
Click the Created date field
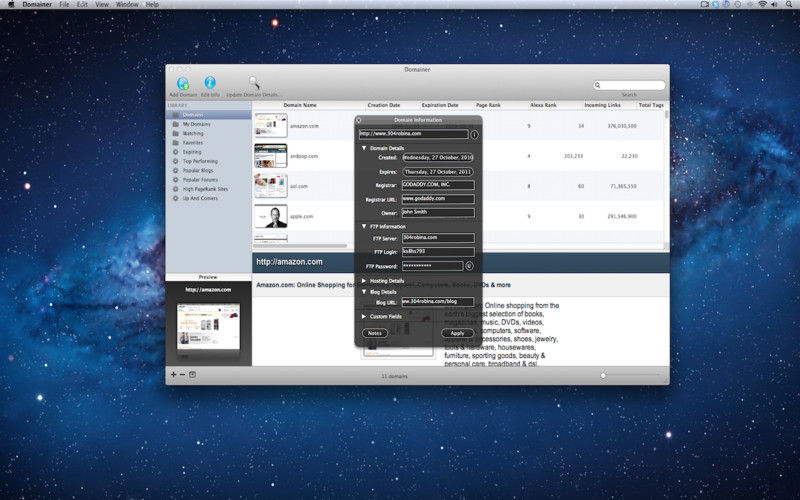438,158
